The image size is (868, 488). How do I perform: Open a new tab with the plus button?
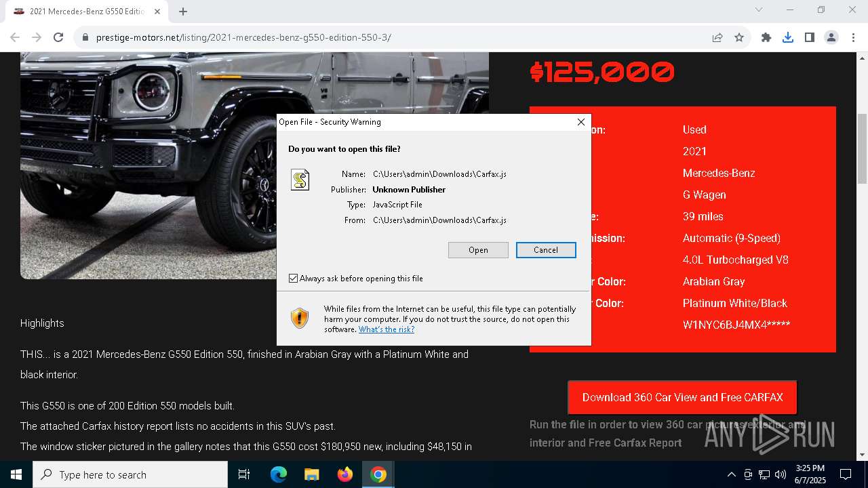coord(183,12)
